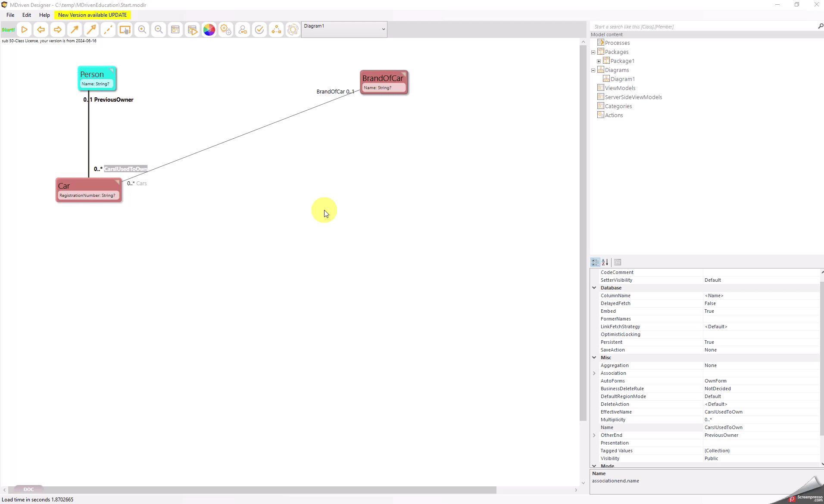This screenshot has width=824, height=504.
Task: Expand the Package1 tree node
Action: (x=599, y=61)
